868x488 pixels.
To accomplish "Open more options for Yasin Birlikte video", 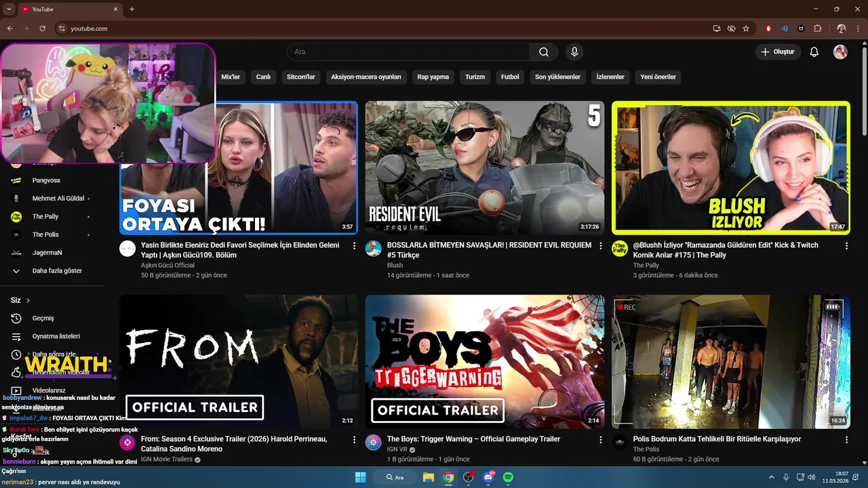I will coord(354,246).
